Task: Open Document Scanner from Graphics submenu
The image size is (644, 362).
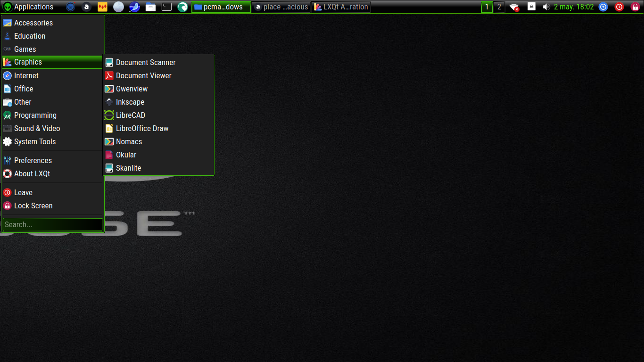Action: click(158, 62)
